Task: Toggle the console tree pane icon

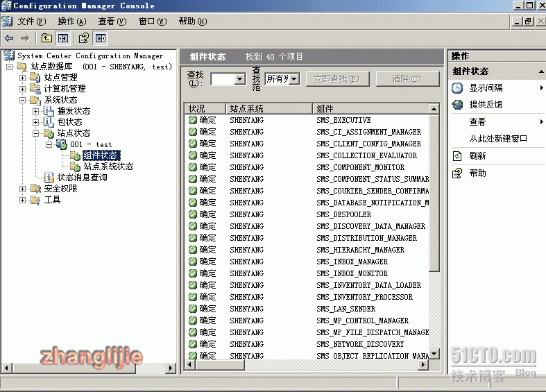Action: pyautogui.click(x=63, y=38)
